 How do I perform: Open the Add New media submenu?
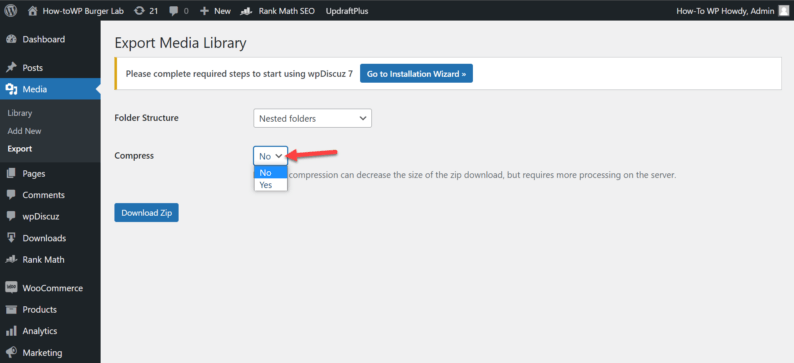24,131
